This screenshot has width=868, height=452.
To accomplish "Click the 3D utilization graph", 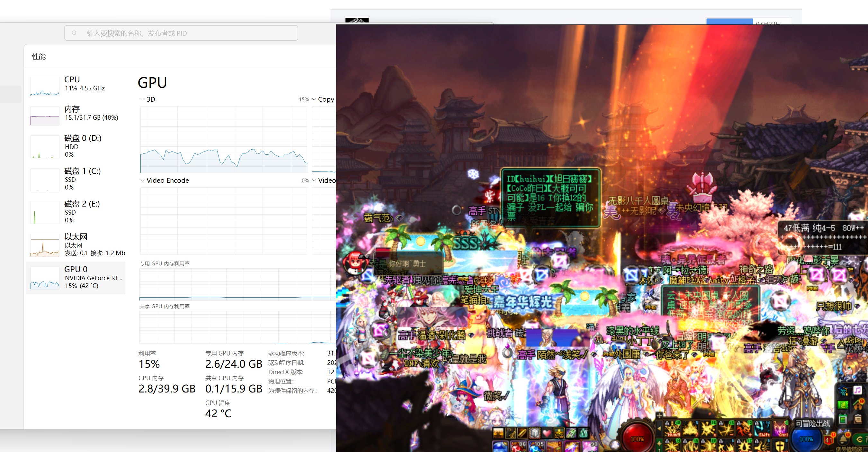I will tap(224, 140).
